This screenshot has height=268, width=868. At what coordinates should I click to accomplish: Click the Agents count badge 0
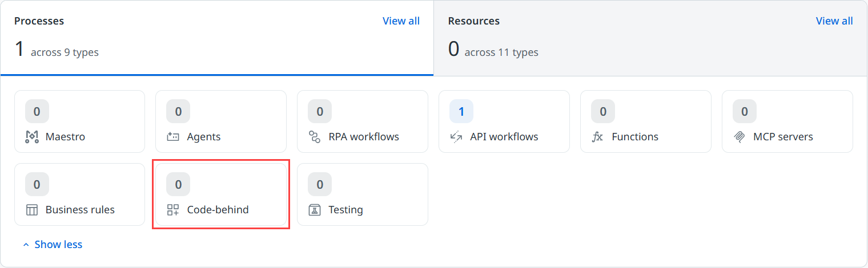point(178,111)
